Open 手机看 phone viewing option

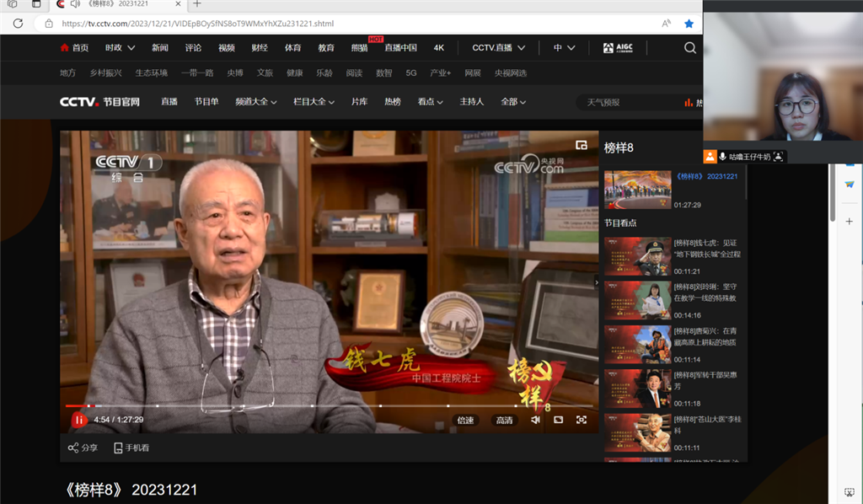[x=131, y=448]
